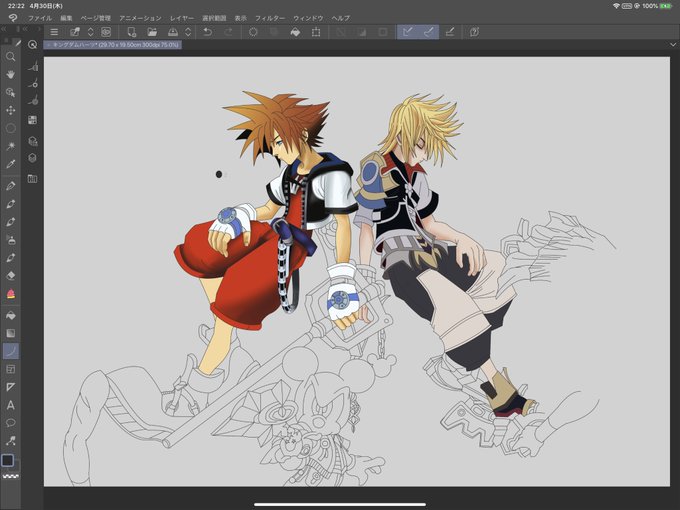Image resolution: width=680 pixels, height=510 pixels.
Task: Select the キングダムハーツ canvas tab
Action: [113, 45]
